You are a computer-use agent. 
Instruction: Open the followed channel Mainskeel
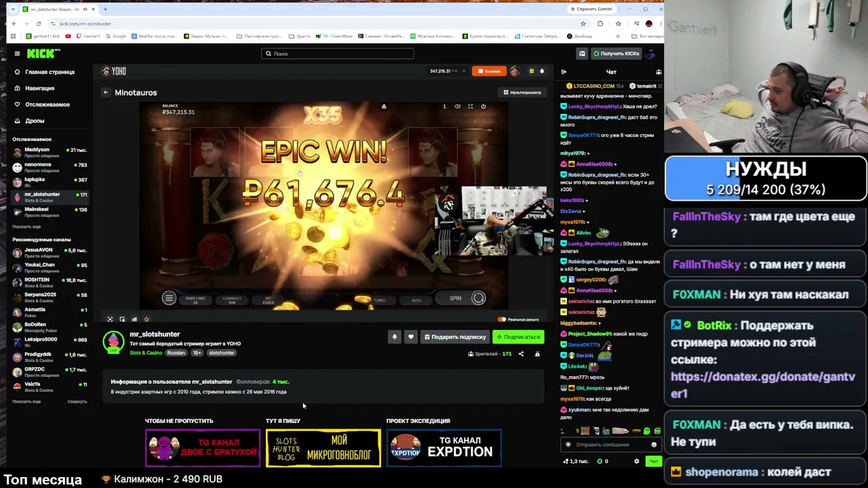(49, 211)
